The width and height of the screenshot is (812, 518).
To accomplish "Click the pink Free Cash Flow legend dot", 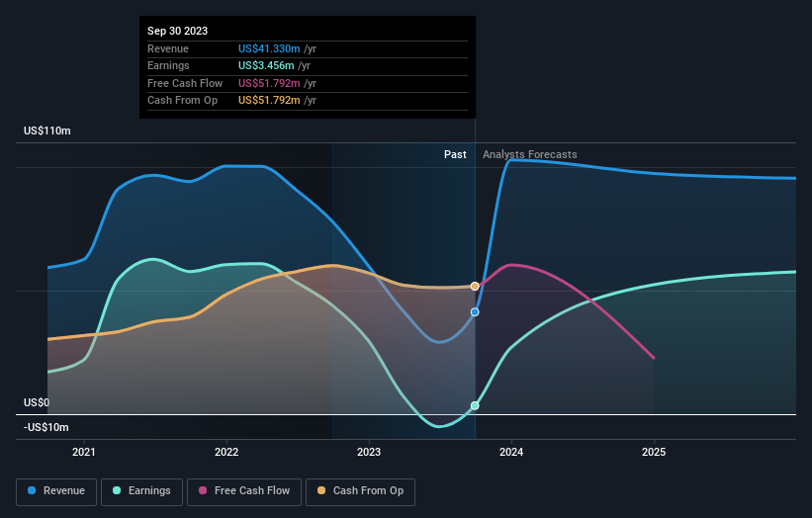I will tap(203, 490).
